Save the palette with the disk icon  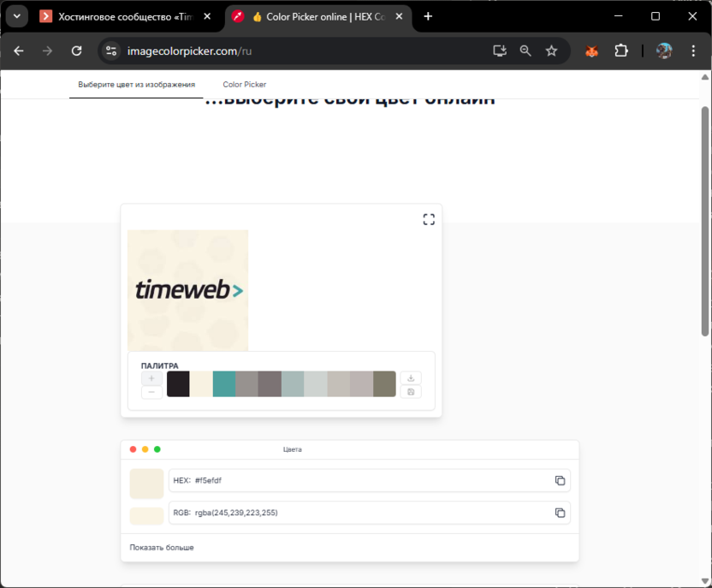411,392
